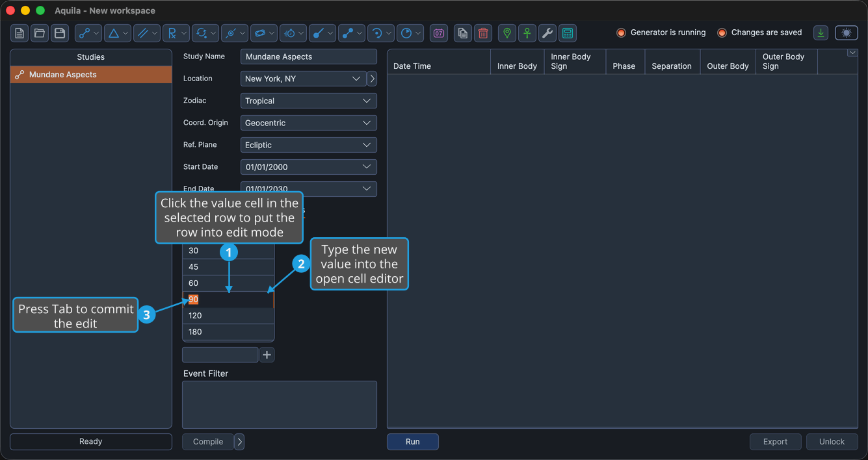Open the Zodiac dropdown showing Tropical
The image size is (868, 460).
point(309,101)
